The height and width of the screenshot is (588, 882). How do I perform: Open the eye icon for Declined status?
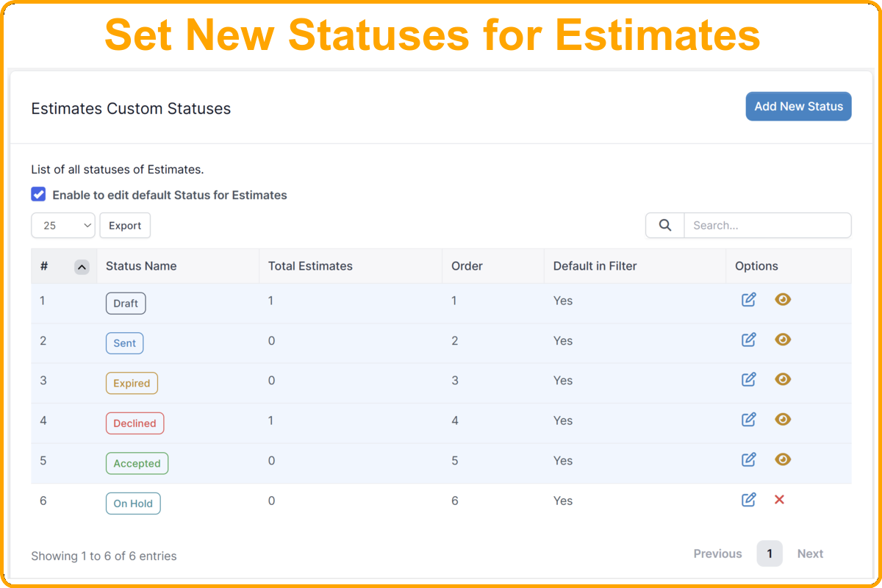click(783, 419)
